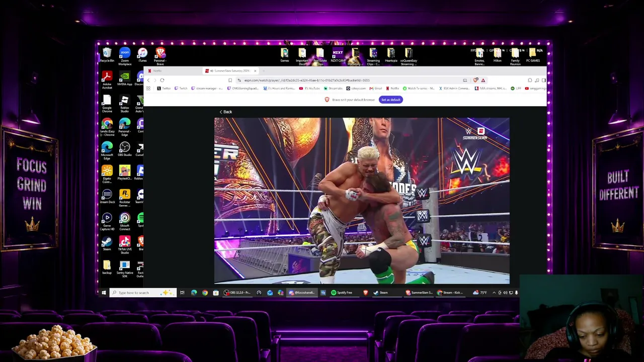
Task: Launch NZXT CAM from the desktop
Action: pyautogui.click(x=338, y=55)
